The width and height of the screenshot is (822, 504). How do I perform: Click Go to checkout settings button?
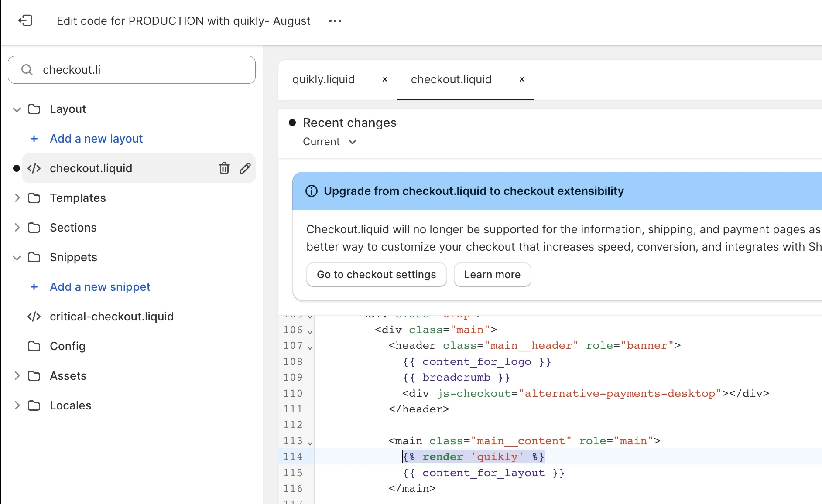pyautogui.click(x=376, y=275)
